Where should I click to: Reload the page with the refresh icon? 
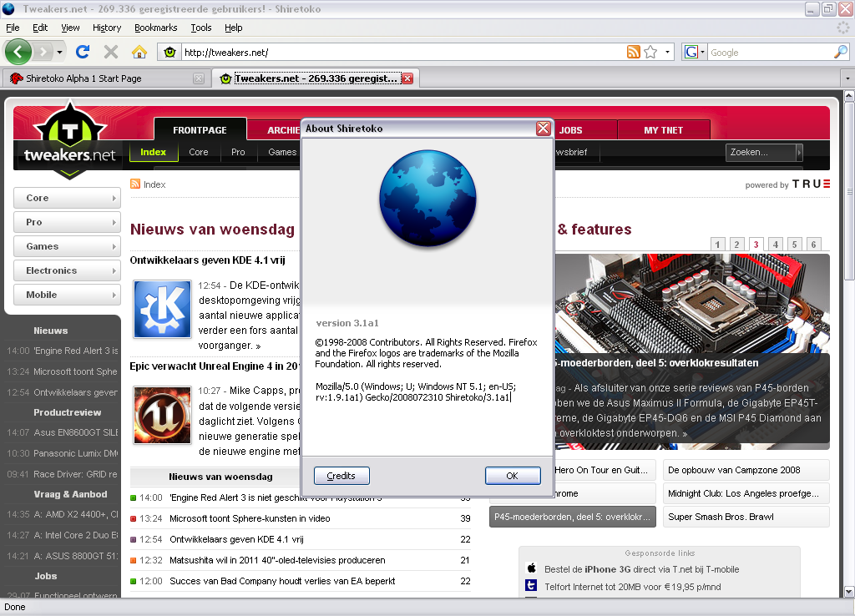83,52
